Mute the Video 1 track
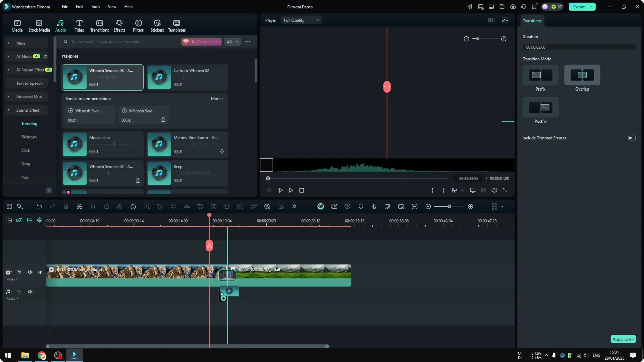Viewport: 644px width, 362px height. pyautogui.click(x=30, y=272)
